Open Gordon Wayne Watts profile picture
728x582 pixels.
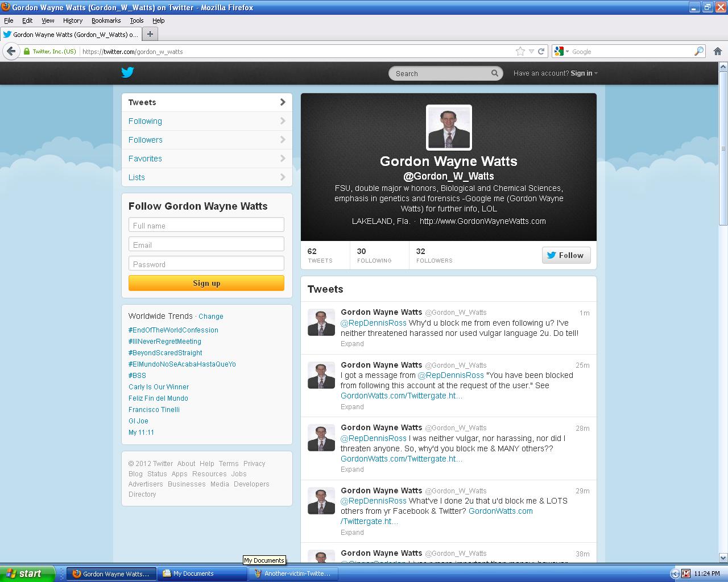[449, 127]
